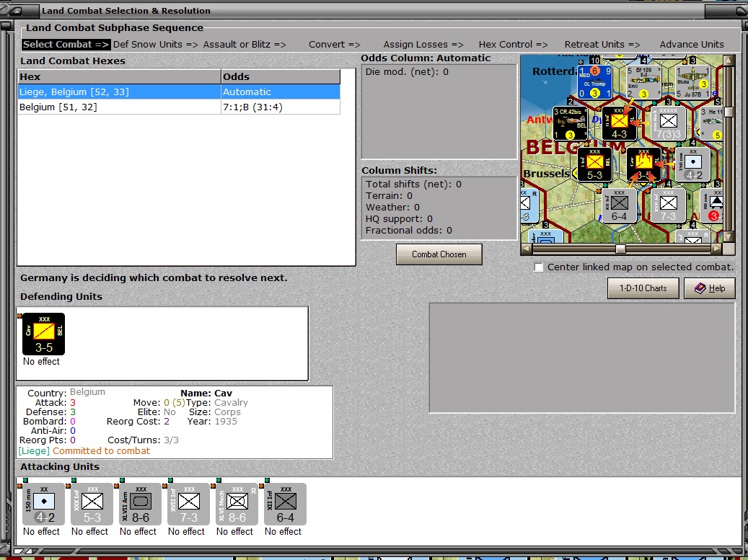Click the map horizontal scrollbar thumb
This screenshot has height=560, width=748.
pos(620,249)
